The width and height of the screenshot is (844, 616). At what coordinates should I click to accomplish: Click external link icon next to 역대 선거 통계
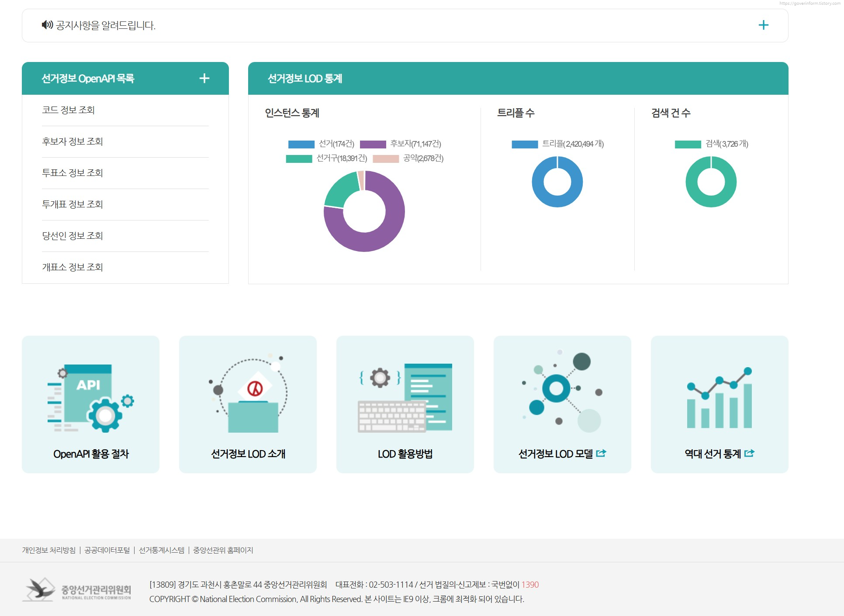[x=749, y=453]
